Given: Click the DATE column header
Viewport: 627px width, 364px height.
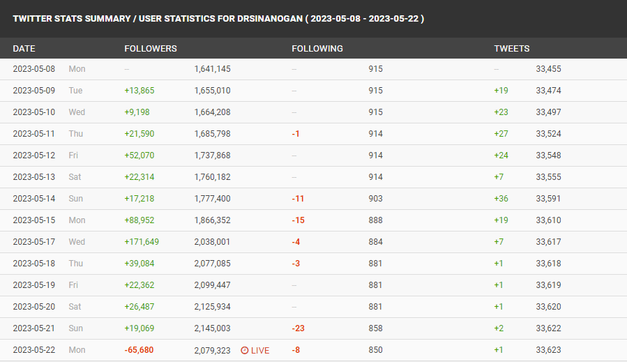Looking at the screenshot, I should 24,49.
